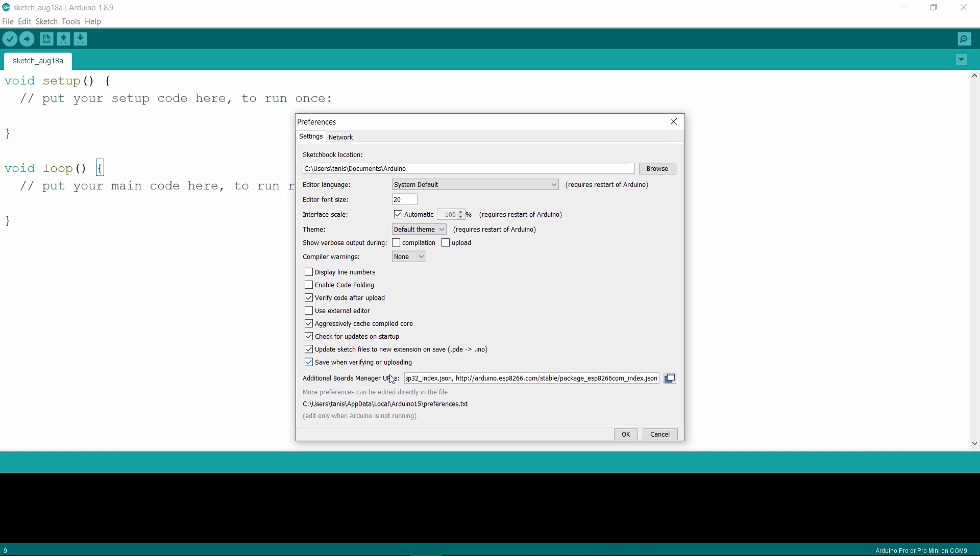Enable the Enable Code Folding checkbox
Viewport: 980px width, 556px height.
(308, 285)
